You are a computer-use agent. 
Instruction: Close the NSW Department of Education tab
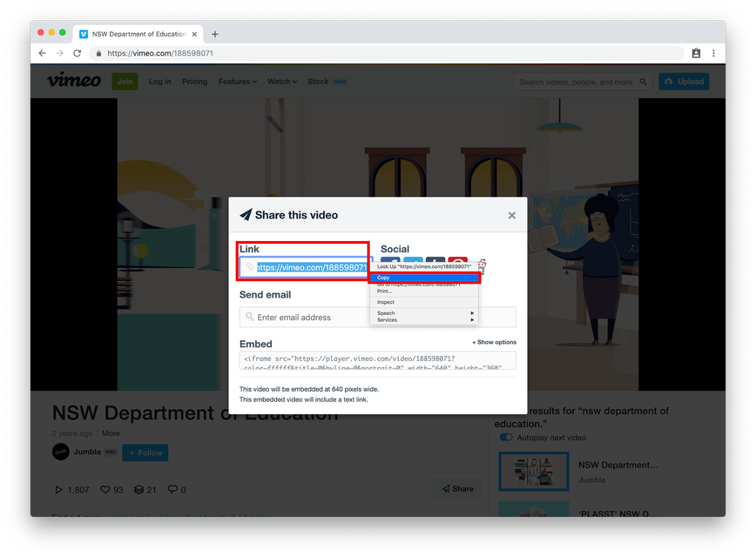click(x=194, y=34)
